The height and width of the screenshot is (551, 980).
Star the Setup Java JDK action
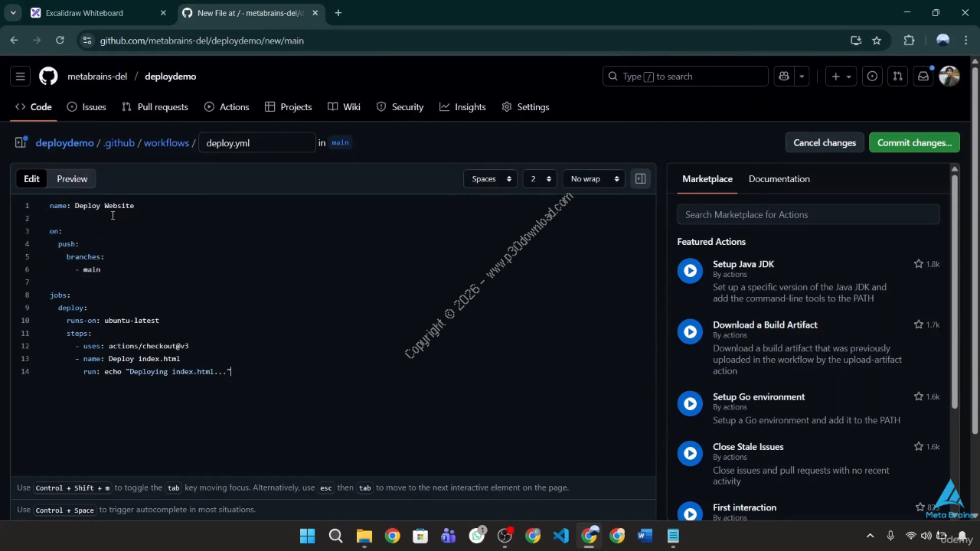918,264
